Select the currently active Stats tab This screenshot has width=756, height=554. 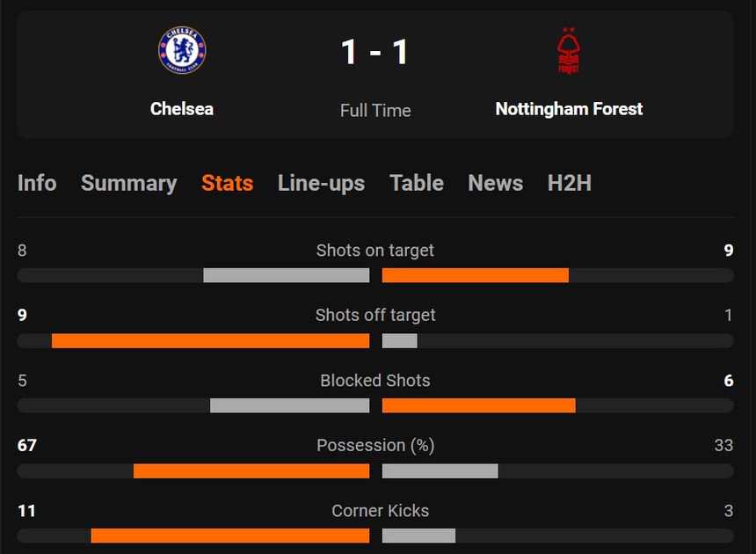click(227, 183)
